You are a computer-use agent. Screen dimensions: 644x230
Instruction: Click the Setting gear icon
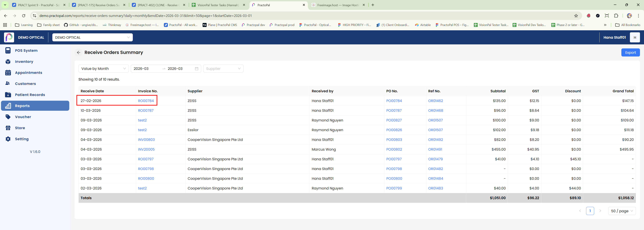coord(8,139)
